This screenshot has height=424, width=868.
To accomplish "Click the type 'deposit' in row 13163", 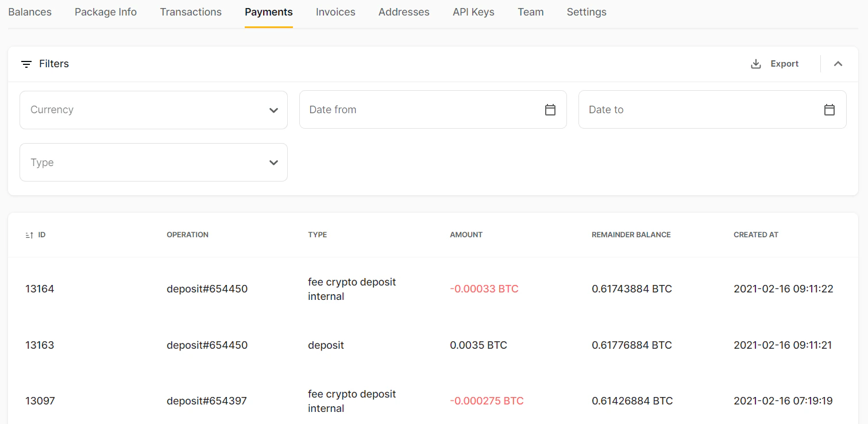I will 326,345.
